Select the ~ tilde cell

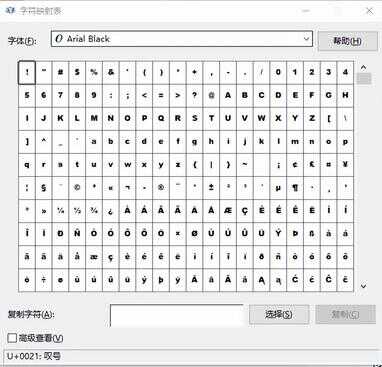click(245, 165)
